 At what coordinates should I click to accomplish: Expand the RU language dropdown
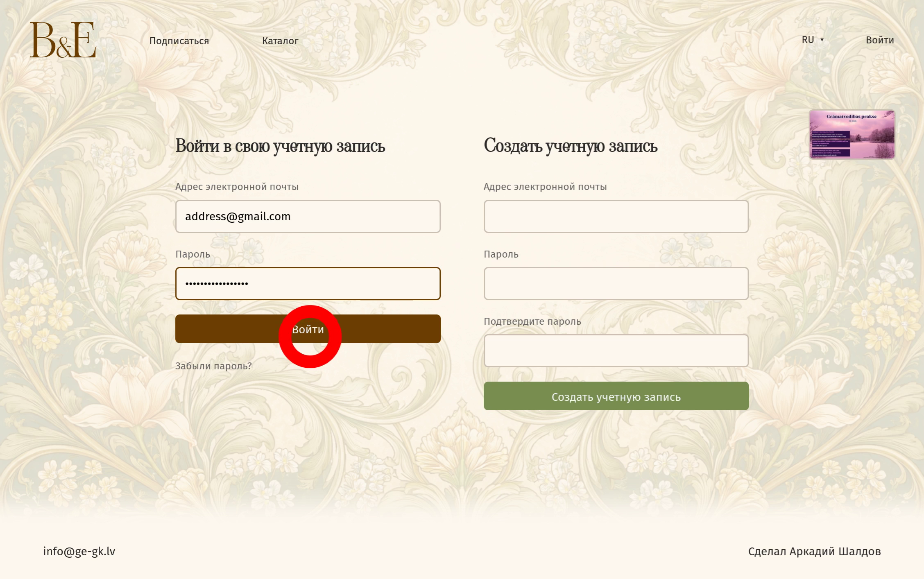(808, 40)
